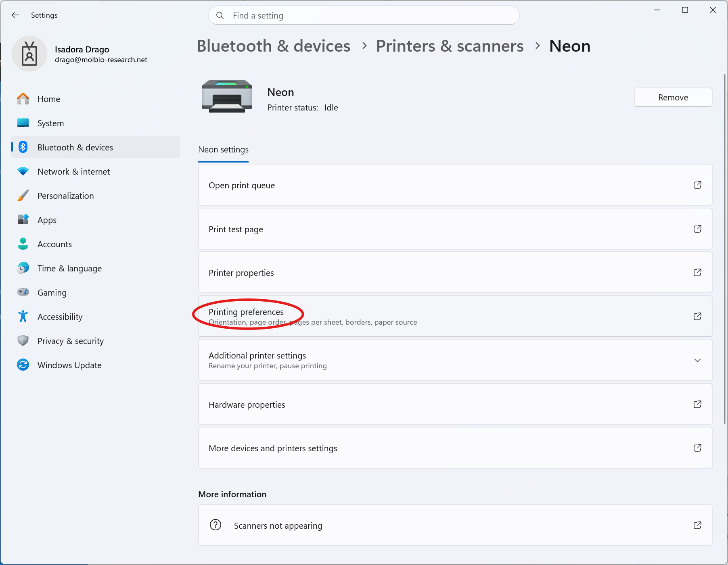Image resolution: width=728 pixels, height=565 pixels.
Task: Click the vertical scrollbar on right
Action: tap(725, 249)
